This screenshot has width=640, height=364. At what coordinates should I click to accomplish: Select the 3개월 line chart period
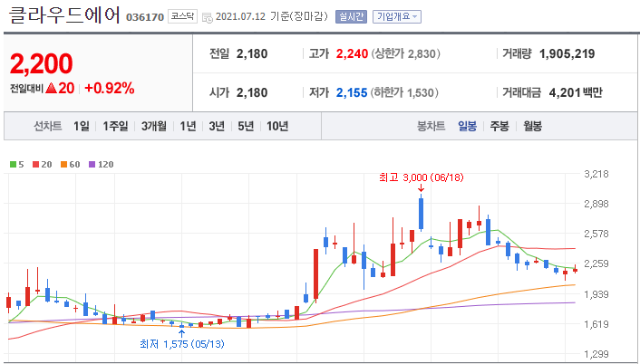(x=154, y=126)
